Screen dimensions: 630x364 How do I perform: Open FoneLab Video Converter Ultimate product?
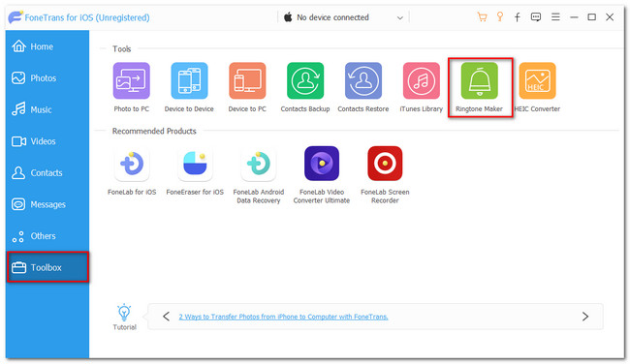point(322,164)
